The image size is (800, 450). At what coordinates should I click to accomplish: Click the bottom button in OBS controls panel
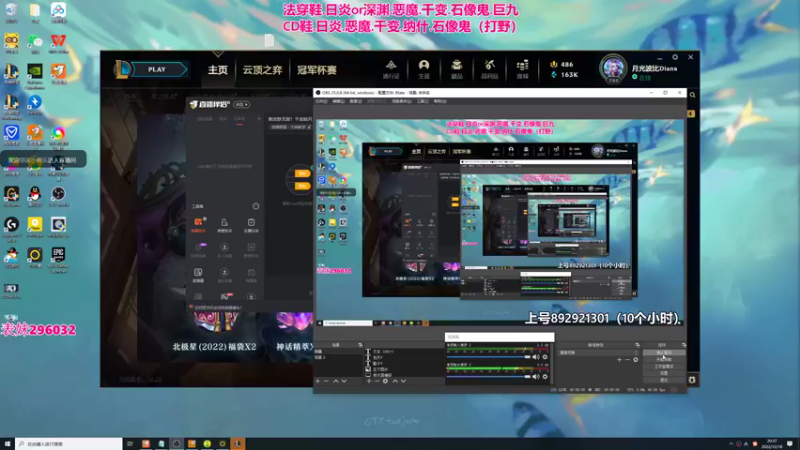point(664,380)
